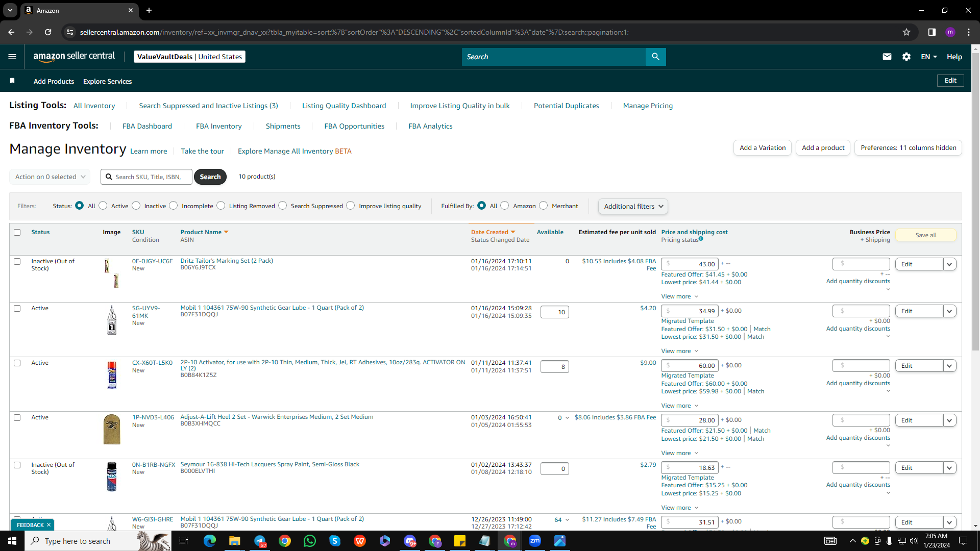Open Telegram from the taskbar
This screenshot has height=551, width=980.
pos(260,541)
